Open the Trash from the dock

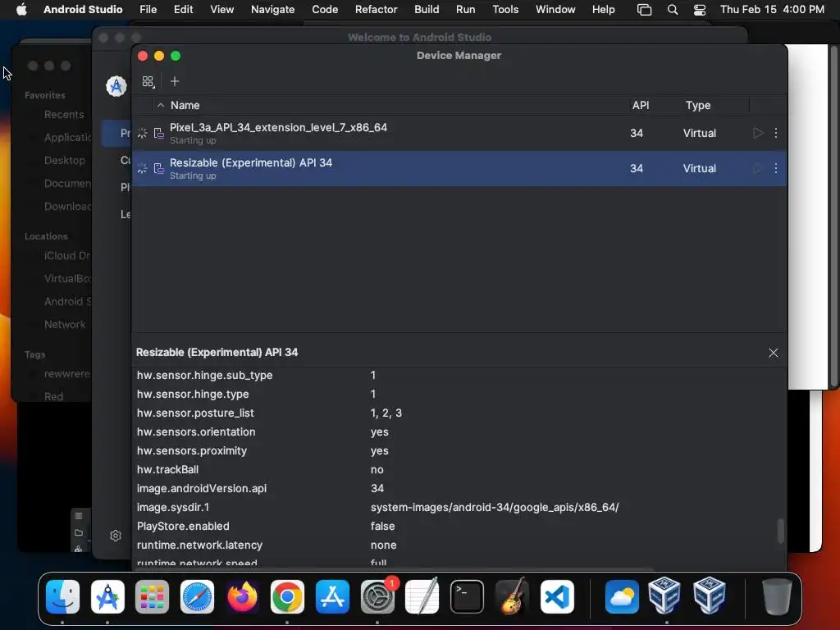(x=777, y=596)
